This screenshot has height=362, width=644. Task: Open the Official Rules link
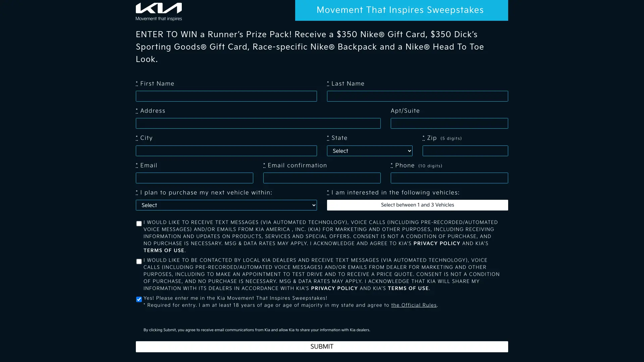tap(414, 305)
